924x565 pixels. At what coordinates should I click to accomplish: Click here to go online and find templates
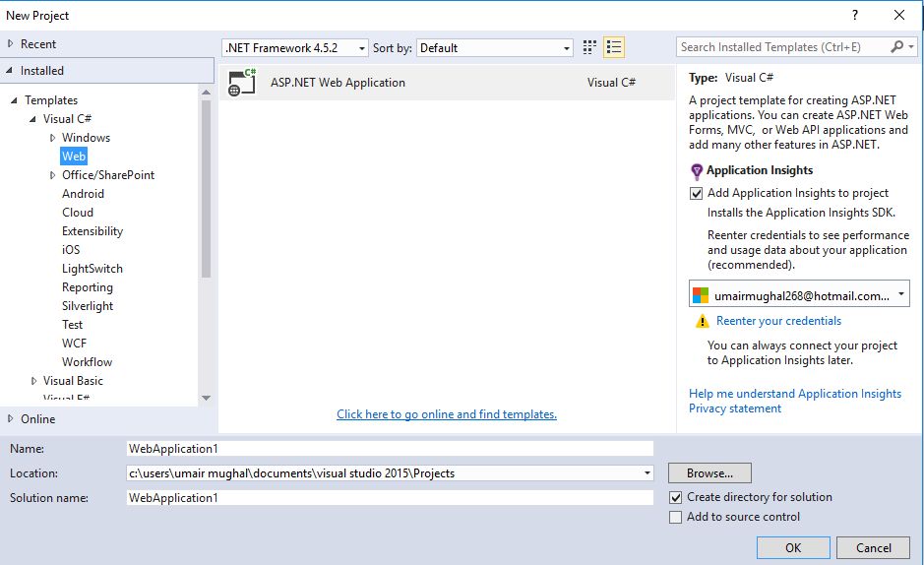click(x=447, y=414)
